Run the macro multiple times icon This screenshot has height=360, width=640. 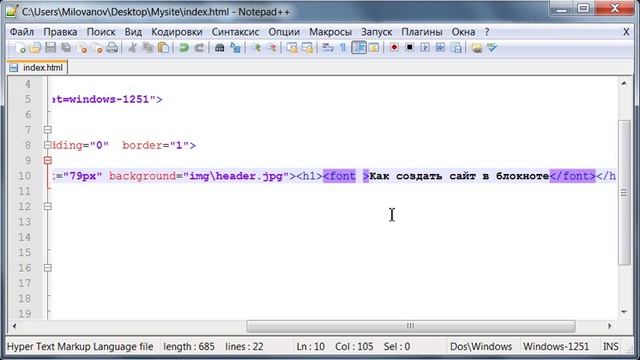(x=440, y=48)
